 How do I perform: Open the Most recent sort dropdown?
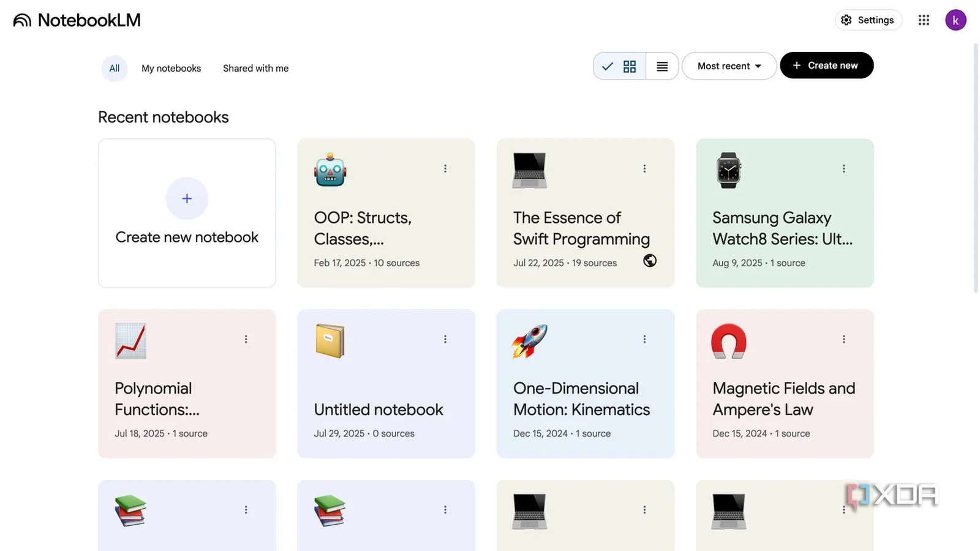coord(729,66)
